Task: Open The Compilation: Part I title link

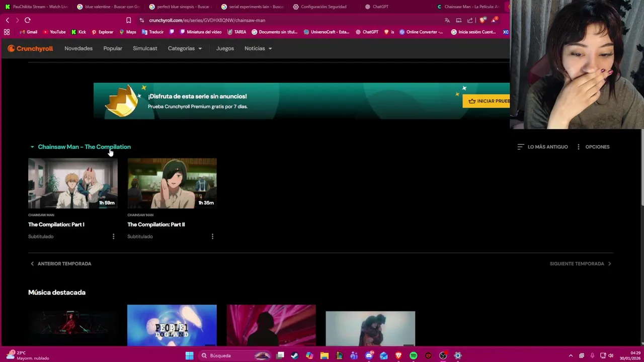Action: click(x=56, y=224)
